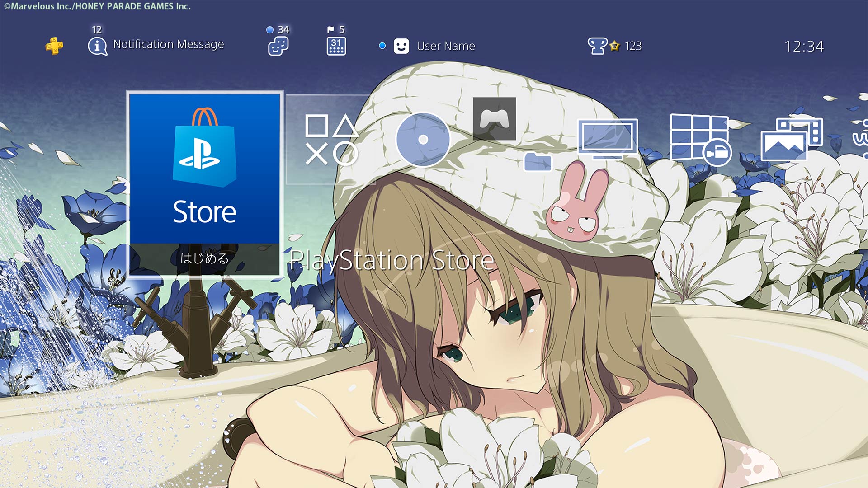Click the clock showing 12:34
Viewport: 868px width, 488px height.
(804, 47)
